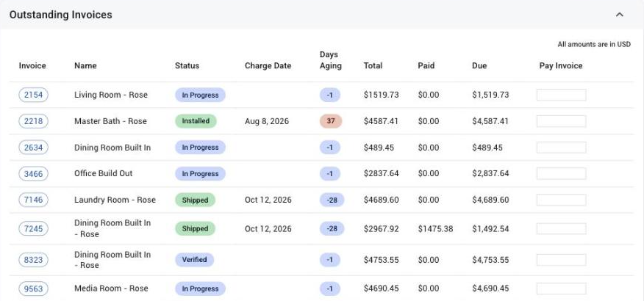
Task: Focus pay amount field for Office Build Out
Action: [561, 173]
